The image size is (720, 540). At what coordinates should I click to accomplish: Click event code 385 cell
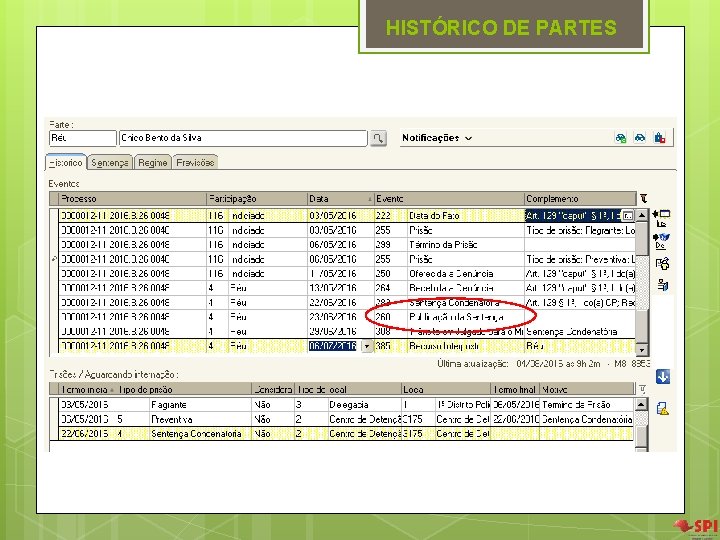point(391,346)
